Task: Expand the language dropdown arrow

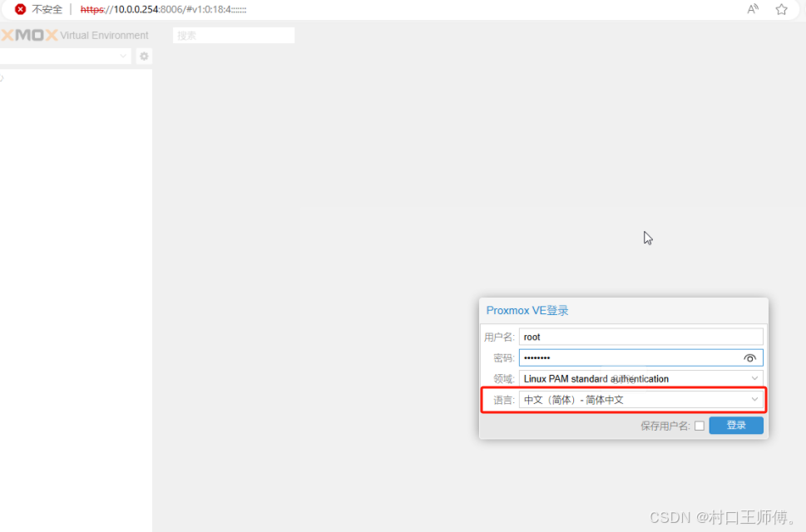Action: tap(754, 400)
